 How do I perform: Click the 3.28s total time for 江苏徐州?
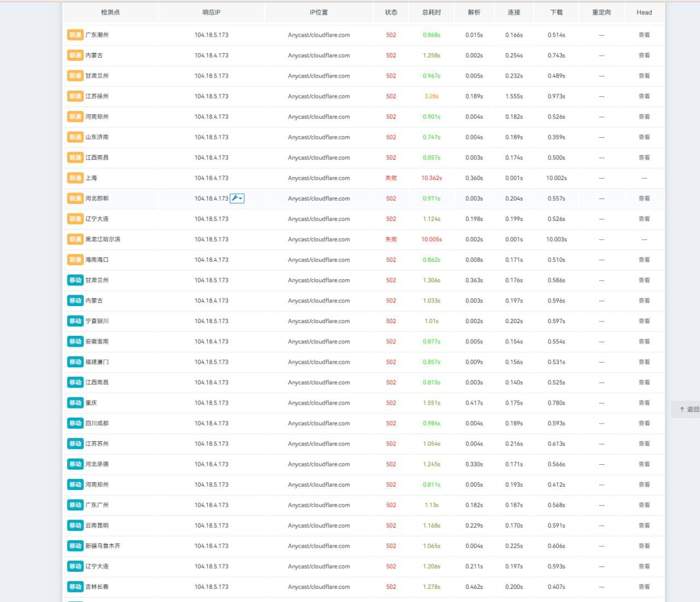431,96
